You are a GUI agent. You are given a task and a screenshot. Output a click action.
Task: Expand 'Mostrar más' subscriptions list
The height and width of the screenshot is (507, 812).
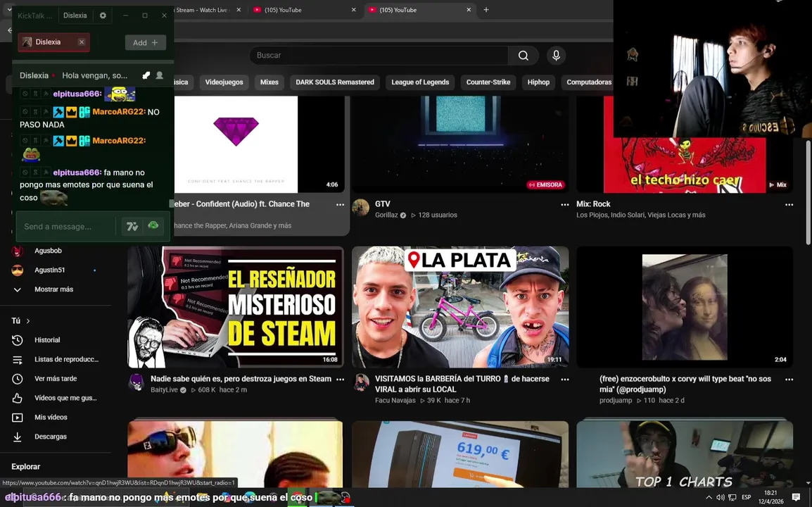point(54,289)
